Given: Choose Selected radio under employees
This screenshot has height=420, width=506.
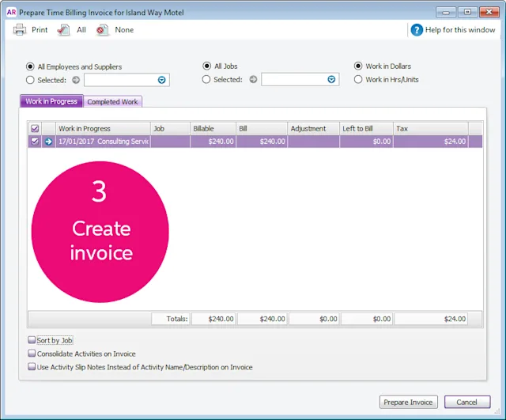Looking at the screenshot, I should coord(30,80).
